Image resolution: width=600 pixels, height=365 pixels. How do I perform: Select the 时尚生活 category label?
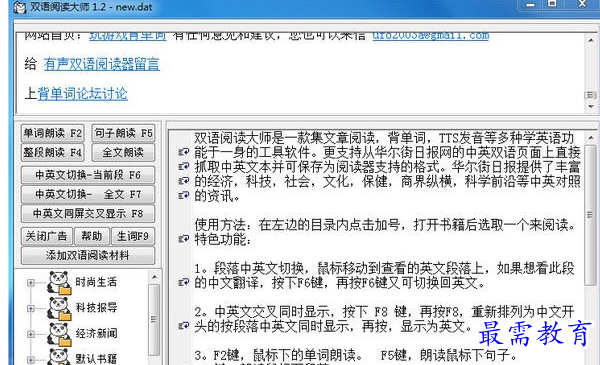96,282
